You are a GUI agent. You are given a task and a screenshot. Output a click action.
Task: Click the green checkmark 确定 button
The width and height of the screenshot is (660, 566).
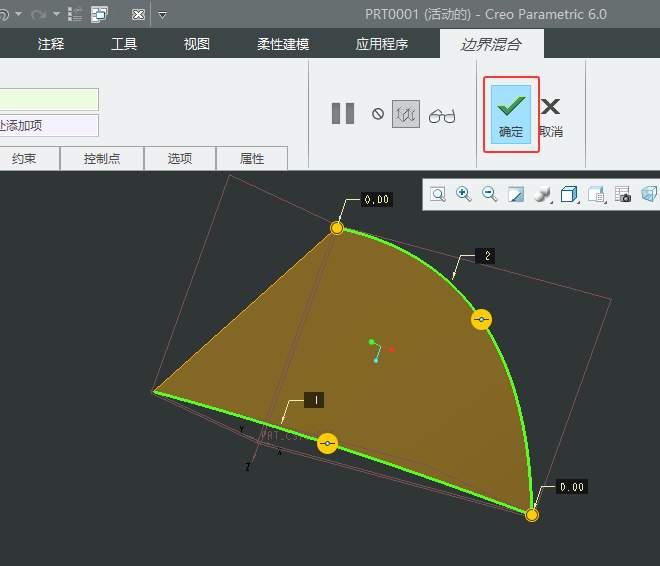click(x=511, y=114)
